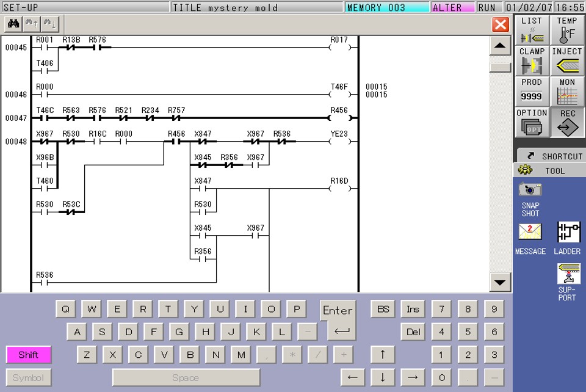Image resolution: width=586 pixels, height=392 pixels.
Task: Open the PROD counter screen showing 9999
Action: pos(530,90)
